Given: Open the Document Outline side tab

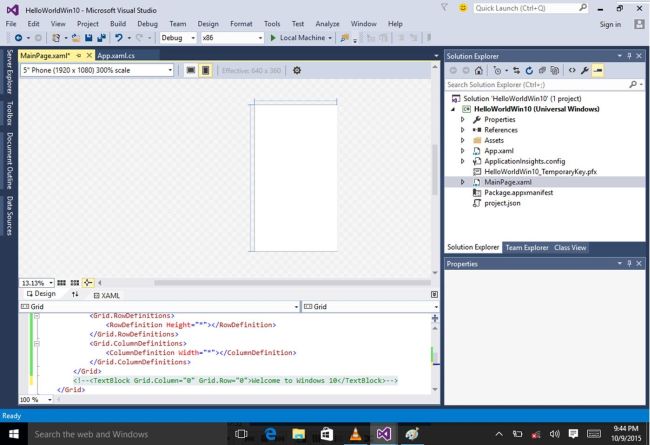Looking at the screenshot, I should pyautogui.click(x=10, y=160).
